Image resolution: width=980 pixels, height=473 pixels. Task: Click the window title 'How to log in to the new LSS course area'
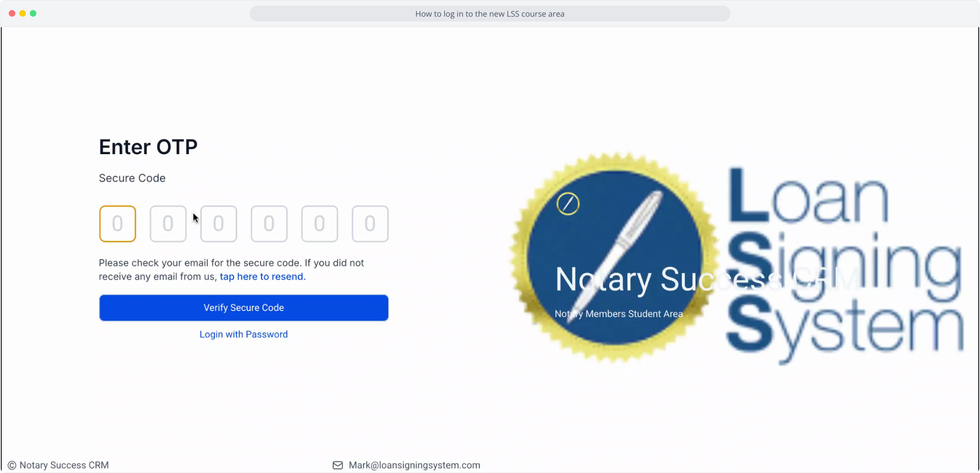pyautogui.click(x=490, y=14)
